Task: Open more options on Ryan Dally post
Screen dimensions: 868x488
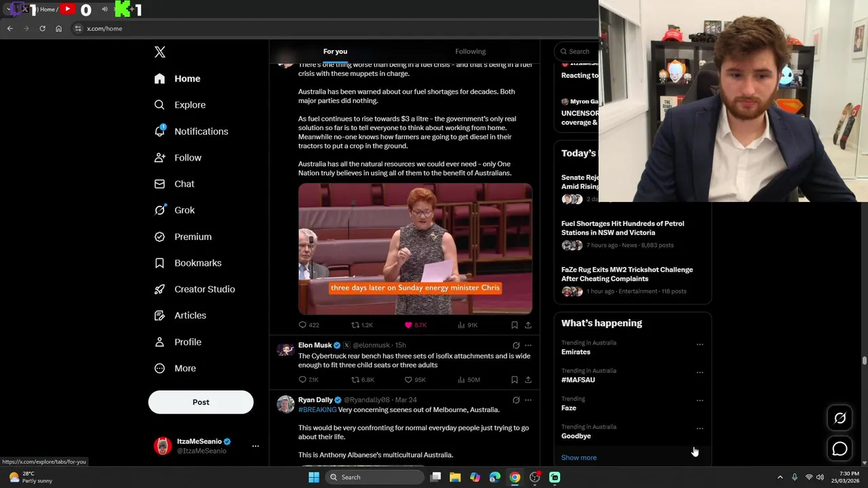Action: [528, 400]
